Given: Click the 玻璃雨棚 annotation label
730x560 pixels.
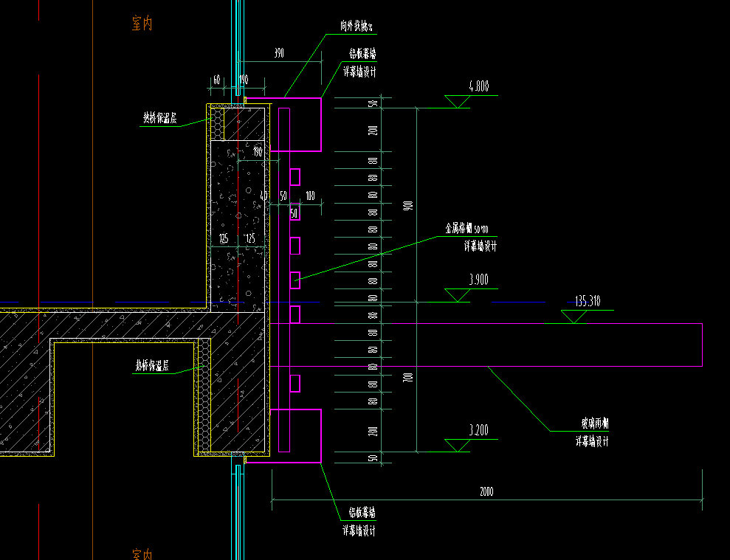Looking at the screenshot, I should click(594, 424).
